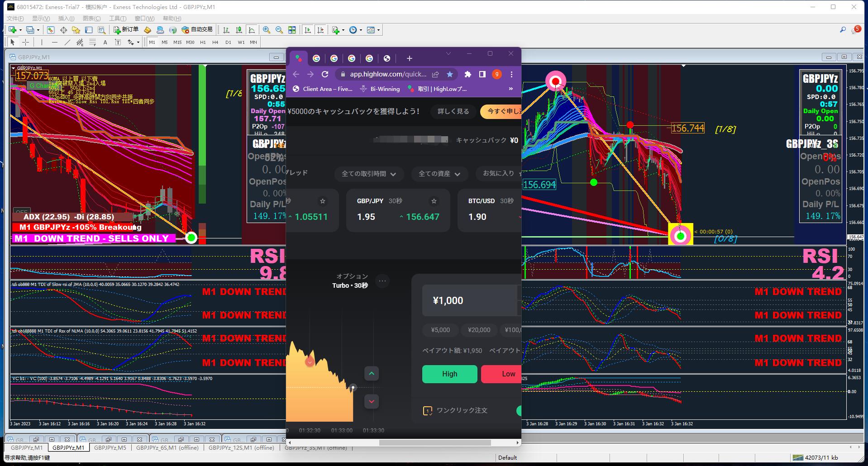Image resolution: width=868 pixels, height=466 pixels.
Task: Open the 插入(I) menu
Action: pyautogui.click(x=67, y=19)
